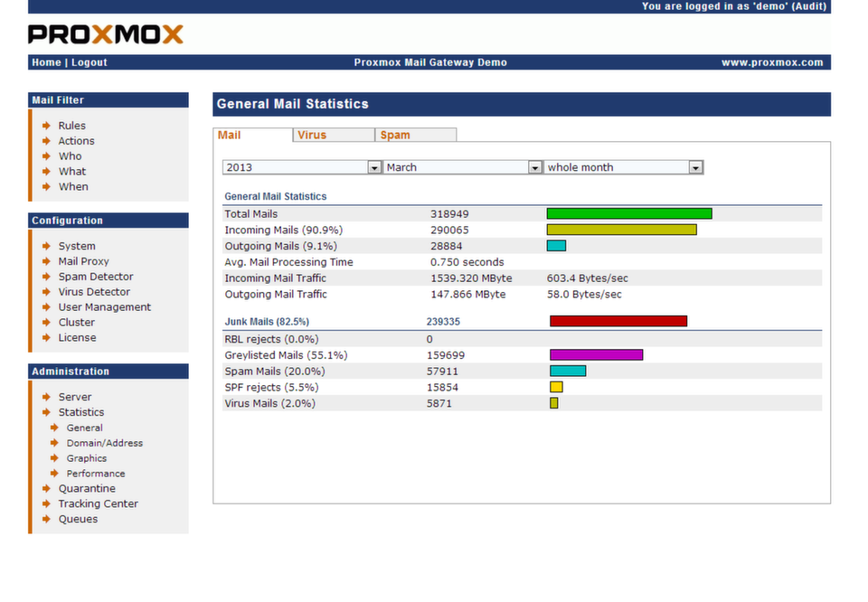Open the Statistics section
Screen dimensions: 868x602
click(81, 412)
